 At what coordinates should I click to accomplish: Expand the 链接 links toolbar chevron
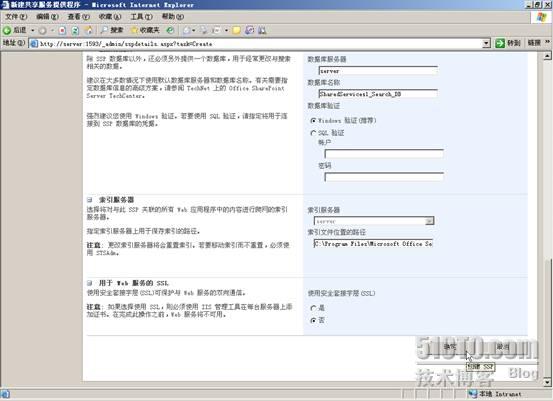(547, 42)
